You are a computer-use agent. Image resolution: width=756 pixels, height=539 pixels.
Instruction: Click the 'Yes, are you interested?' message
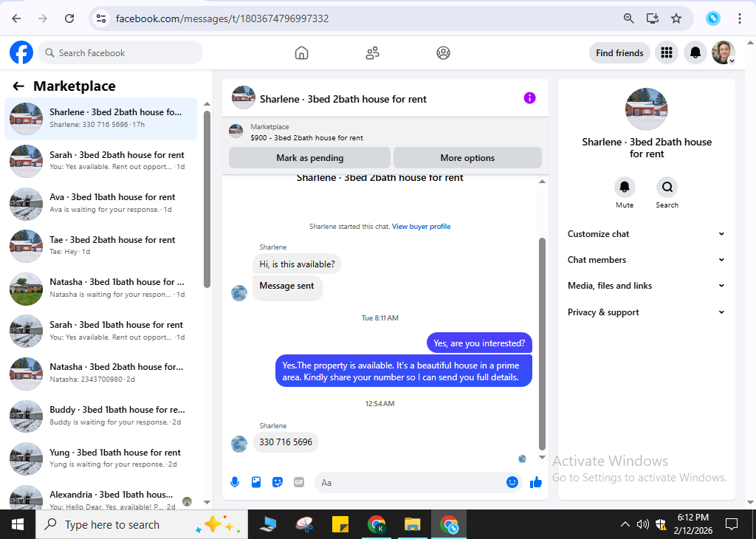coord(478,343)
